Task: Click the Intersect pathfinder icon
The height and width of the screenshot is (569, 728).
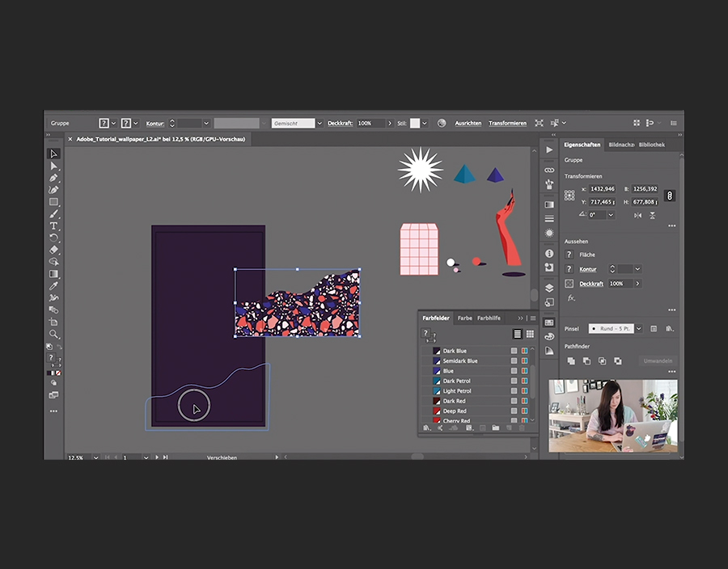Action: point(602,360)
